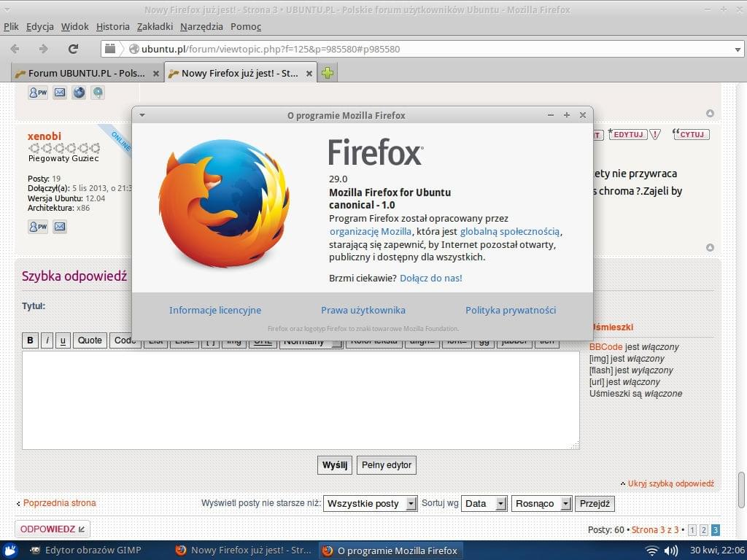Report post with the exclamation warning icon
747x560 pixels.
pos(656,135)
